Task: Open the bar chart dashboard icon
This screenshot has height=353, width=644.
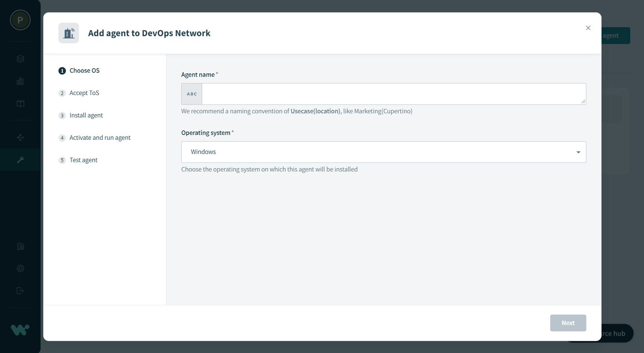Action: pos(20,81)
